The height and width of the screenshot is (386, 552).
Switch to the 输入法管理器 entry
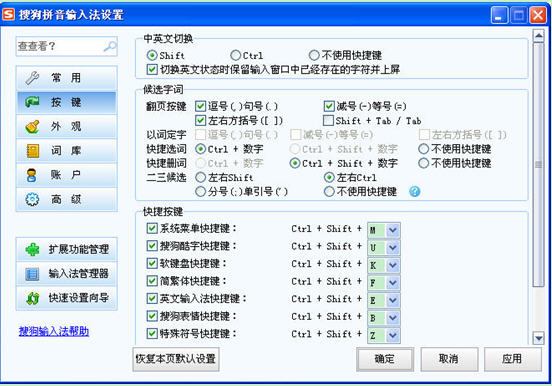coord(67,274)
